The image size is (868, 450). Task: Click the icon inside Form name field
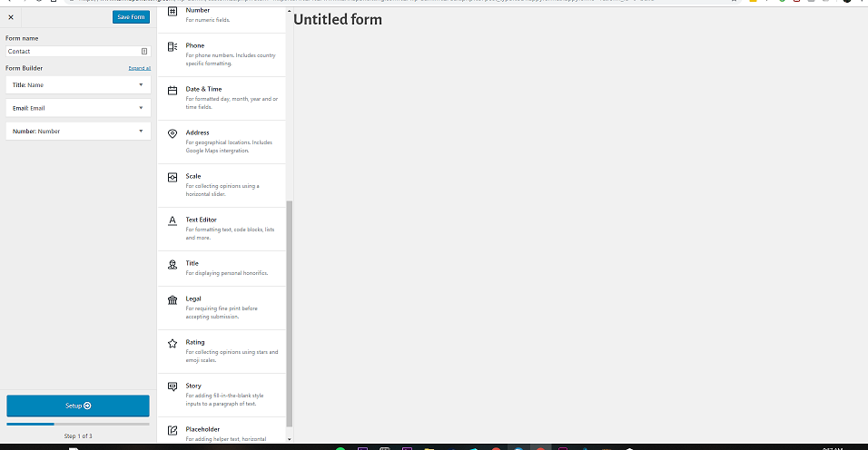[144, 52]
